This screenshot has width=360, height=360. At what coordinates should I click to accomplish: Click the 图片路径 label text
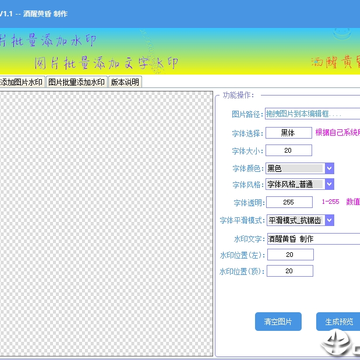coord(248,114)
